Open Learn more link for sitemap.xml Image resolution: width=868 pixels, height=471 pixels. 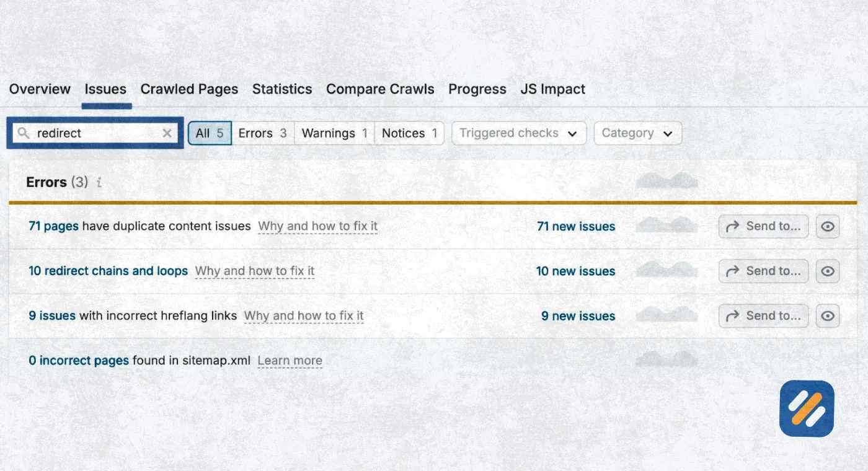pyautogui.click(x=290, y=361)
